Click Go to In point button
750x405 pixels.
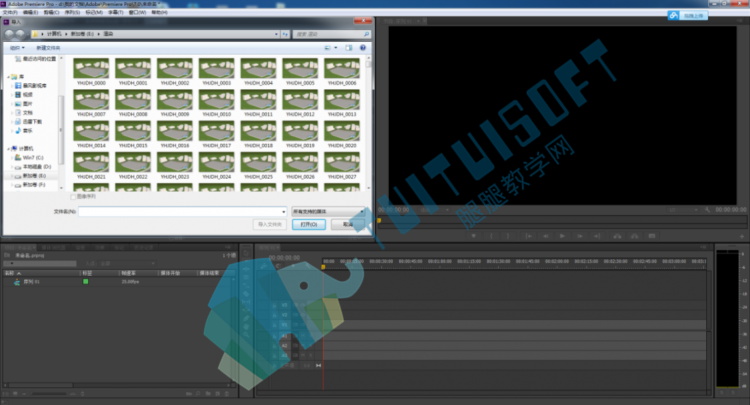(528, 236)
